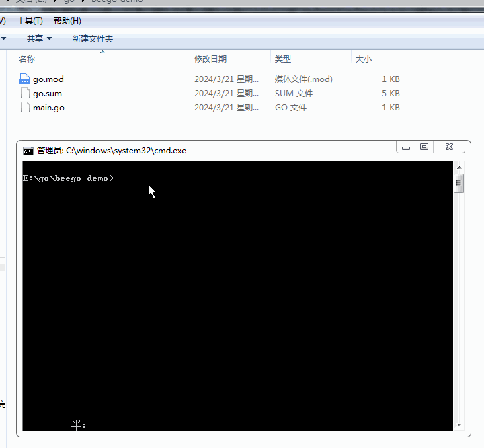484x448 pixels.
Task: Sort files by 修改日期 column
Action: [x=210, y=59]
